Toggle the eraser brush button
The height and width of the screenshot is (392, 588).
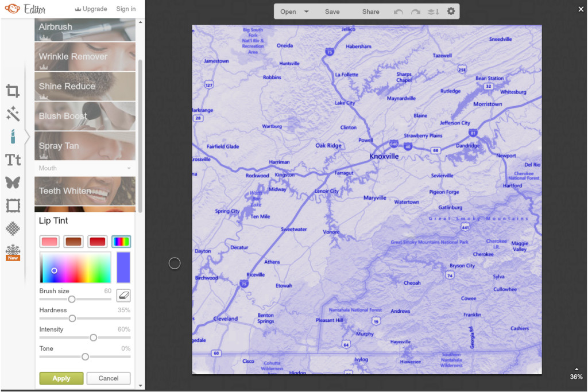tap(123, 296)
